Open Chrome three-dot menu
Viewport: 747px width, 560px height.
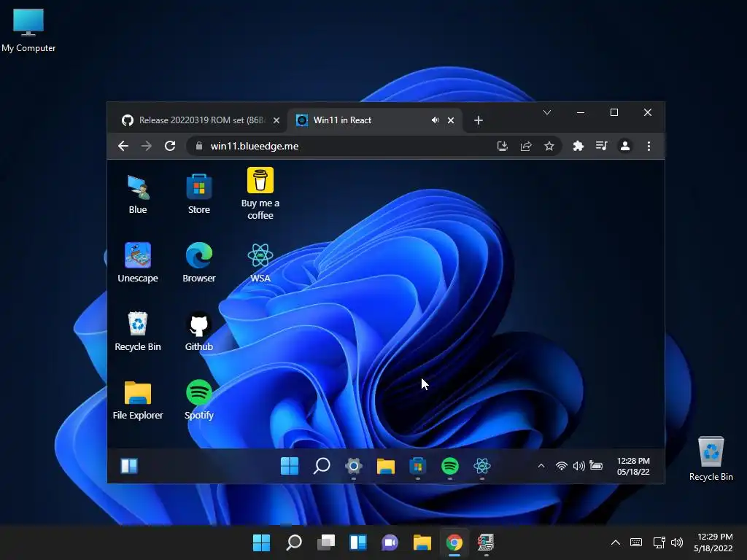tap(649, 146)
